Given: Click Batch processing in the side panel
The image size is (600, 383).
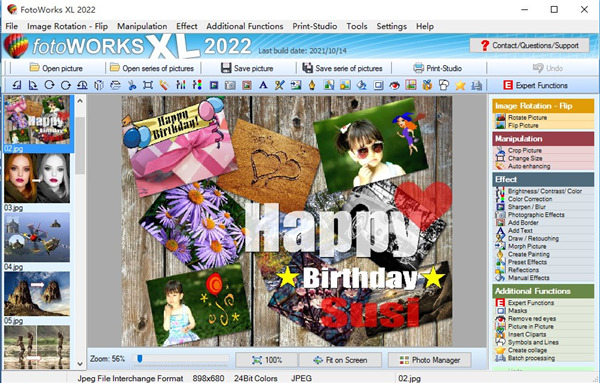Looking at the screenshot, I should click(x=531, y=358).
